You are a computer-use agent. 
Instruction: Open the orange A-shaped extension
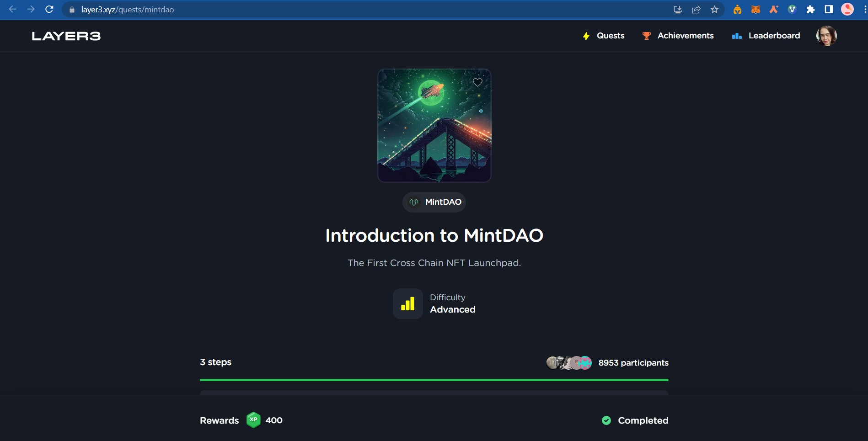774,10
